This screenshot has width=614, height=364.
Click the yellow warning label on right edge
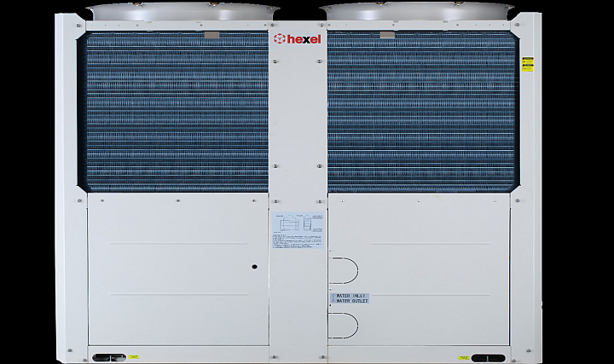527,63
